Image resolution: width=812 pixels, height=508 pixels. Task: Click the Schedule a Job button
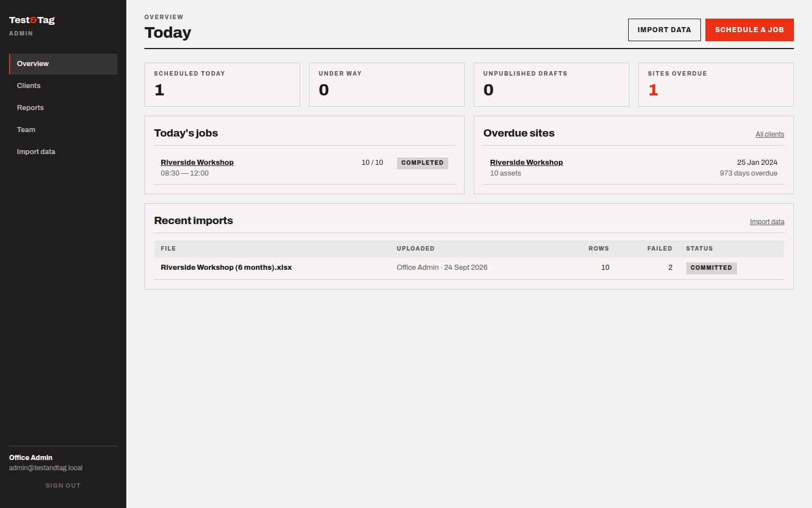(749, 30)
